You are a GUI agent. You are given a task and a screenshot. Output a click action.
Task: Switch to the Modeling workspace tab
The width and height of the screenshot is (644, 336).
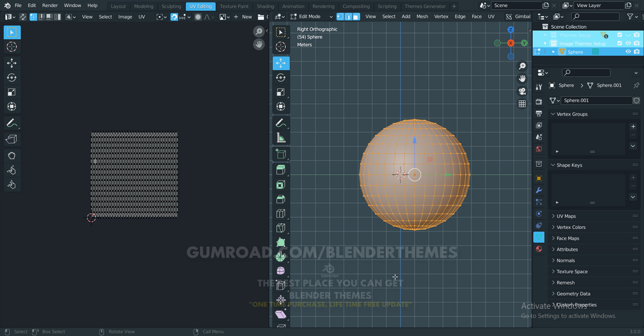coord(144,6)
